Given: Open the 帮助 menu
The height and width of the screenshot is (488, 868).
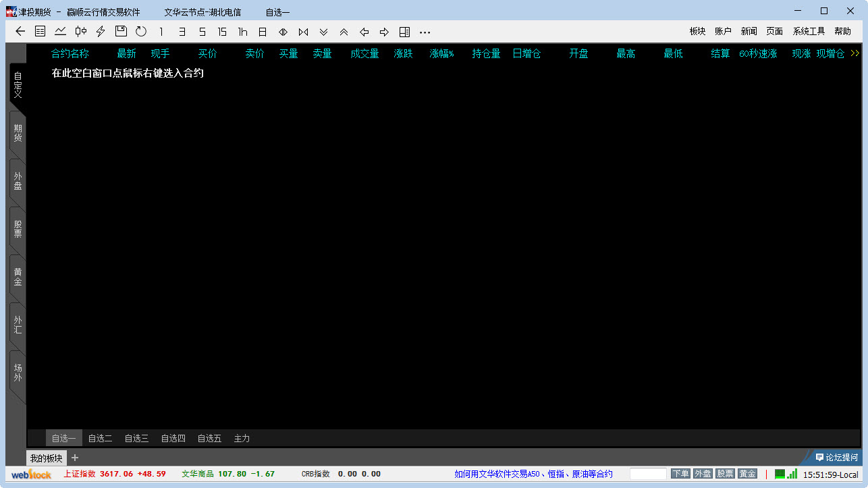Looking at the screenshot, I should pos(842,31).
